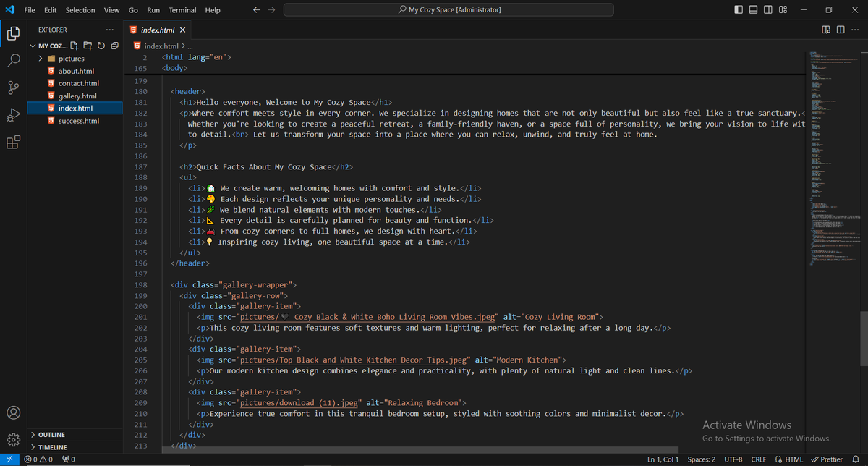The width and height of the screenshot is (868, 466).
Task: Go back with the navigation arrow
Action: [257, 10]
